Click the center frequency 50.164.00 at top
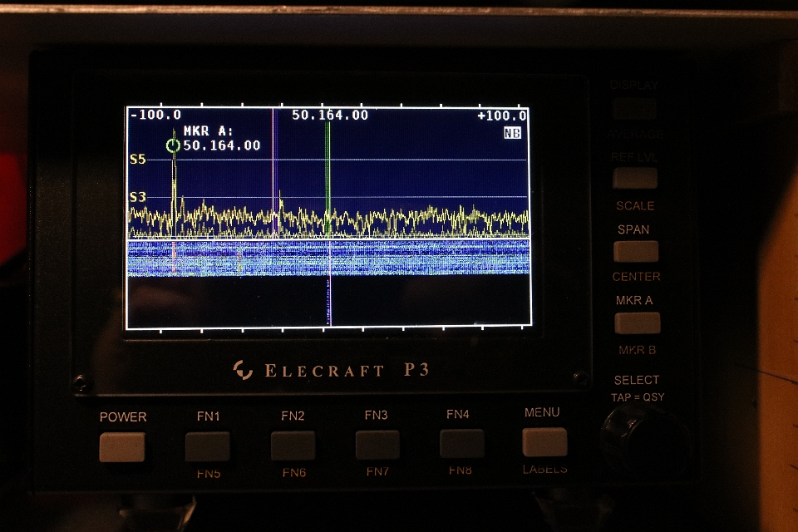The height and width of the screenshot is (532, 798). 330,115
